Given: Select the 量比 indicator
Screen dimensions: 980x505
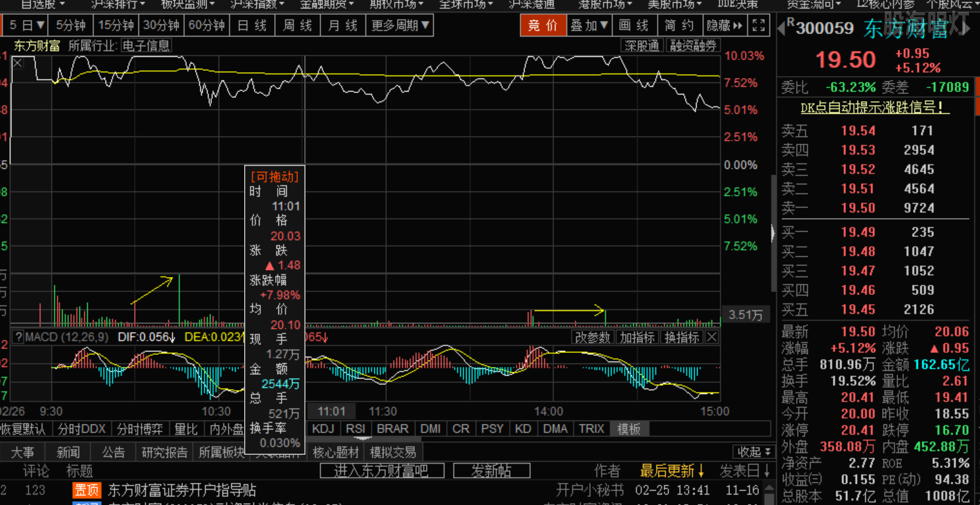Looking at the screenshot, I should (186, 429).
